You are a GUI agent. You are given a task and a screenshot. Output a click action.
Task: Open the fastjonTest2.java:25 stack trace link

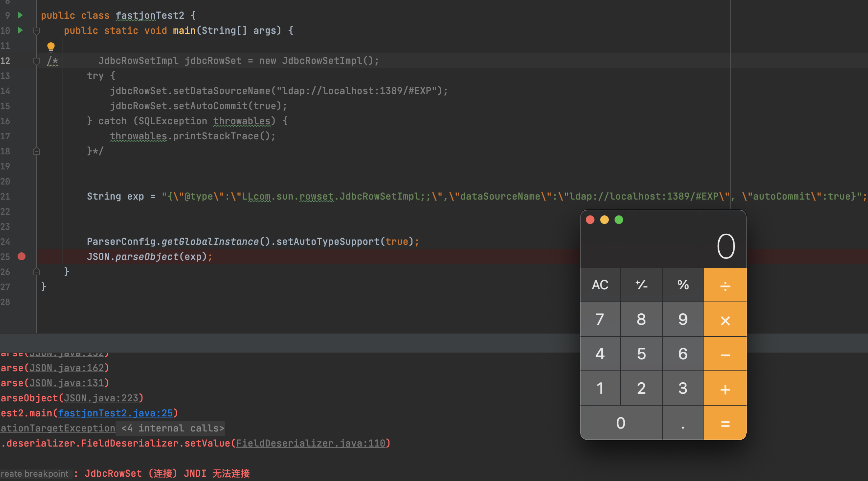[116, 413]
